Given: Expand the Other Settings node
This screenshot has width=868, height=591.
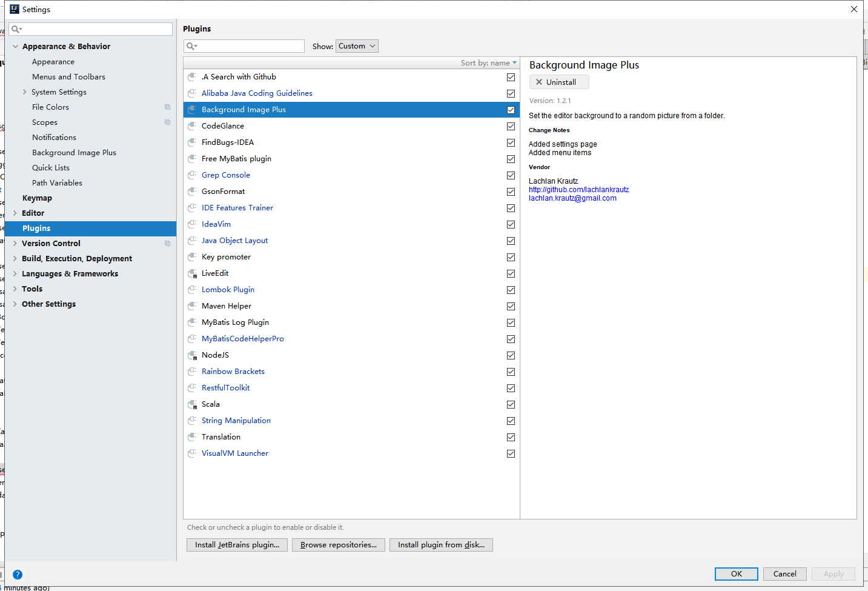Looking at the screenshot, I should coord(15,304).
